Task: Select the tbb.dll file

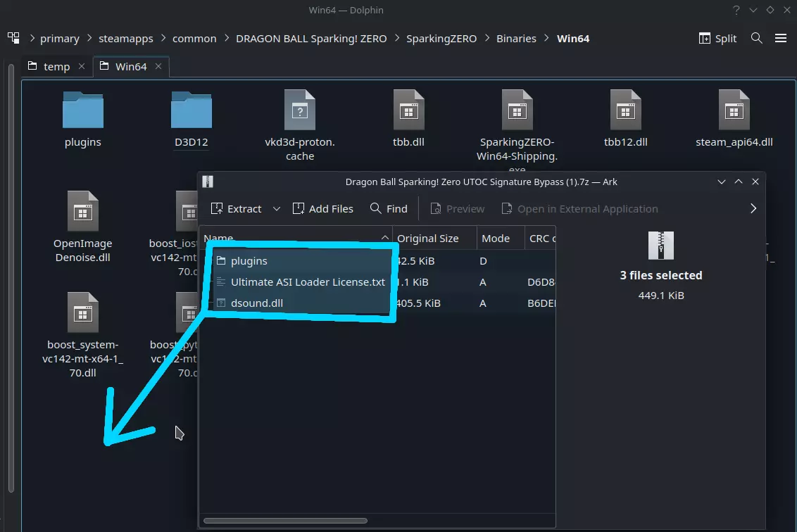Action: pyautogui.click(x=408, y=110)
